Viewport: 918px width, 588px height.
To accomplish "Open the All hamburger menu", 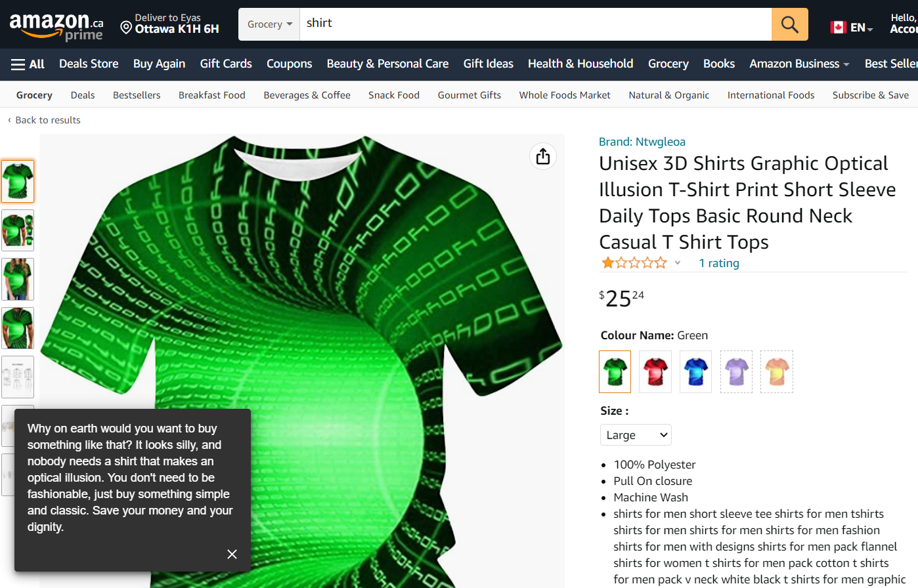I will click(x=28, y=64).
